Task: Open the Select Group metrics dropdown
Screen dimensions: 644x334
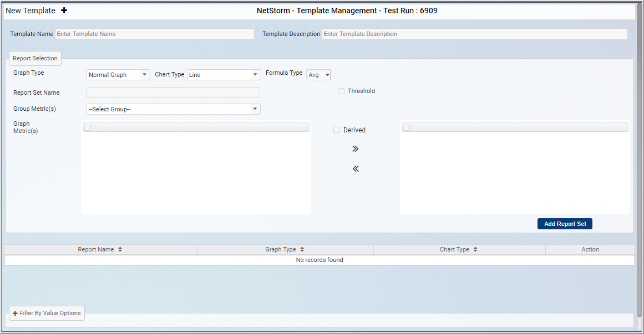Action: pyautogui.click(x=173, y=109)
